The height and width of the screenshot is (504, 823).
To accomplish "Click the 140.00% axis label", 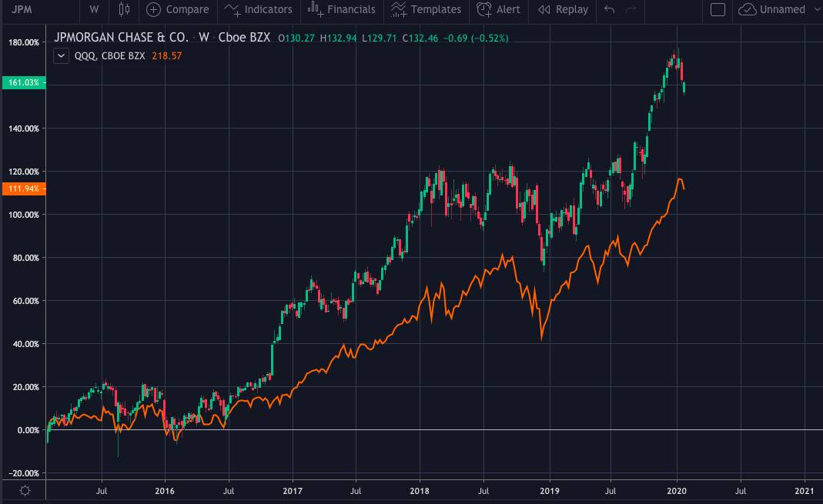I will (24, 129).
